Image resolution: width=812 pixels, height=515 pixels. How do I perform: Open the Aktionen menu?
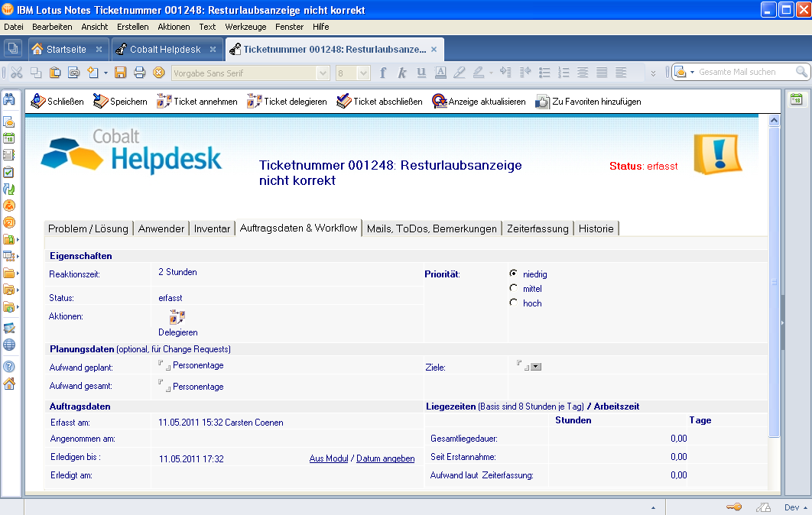[x=174, y=27]
